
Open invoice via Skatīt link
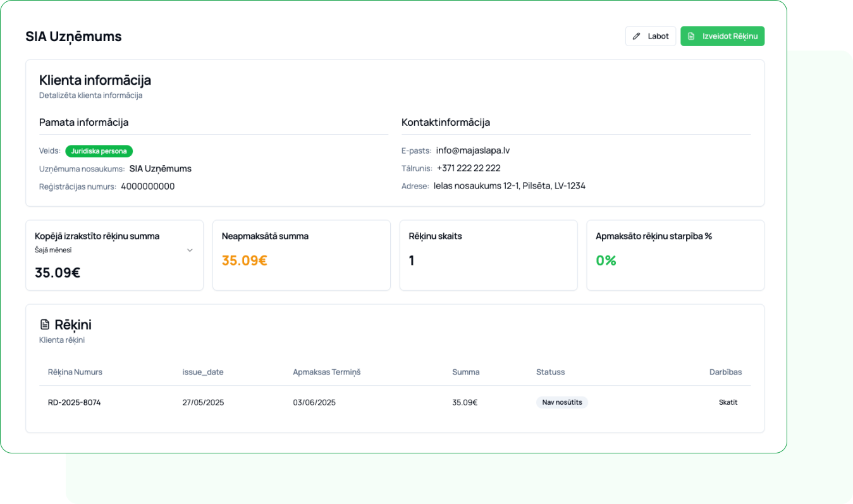tap(728, 402)
